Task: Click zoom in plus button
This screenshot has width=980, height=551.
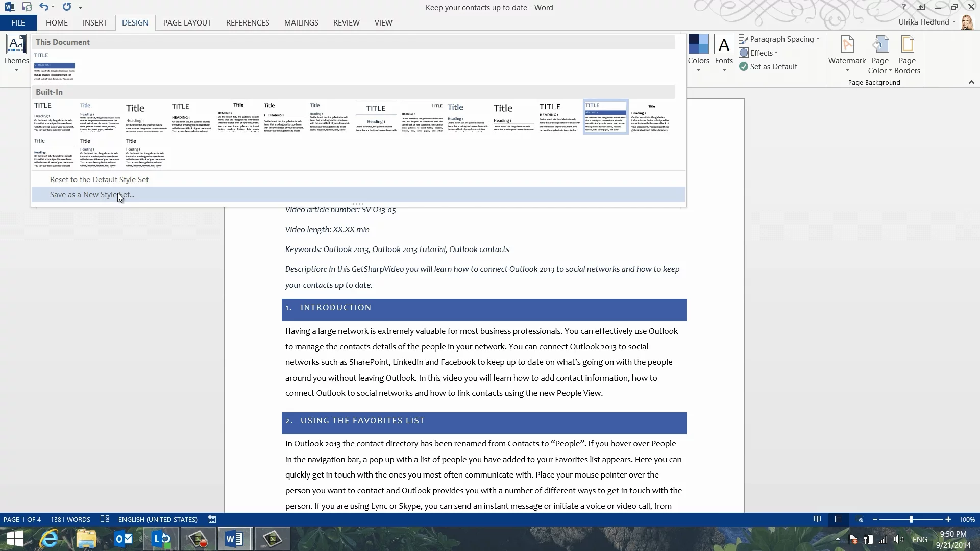Action: 948,519
